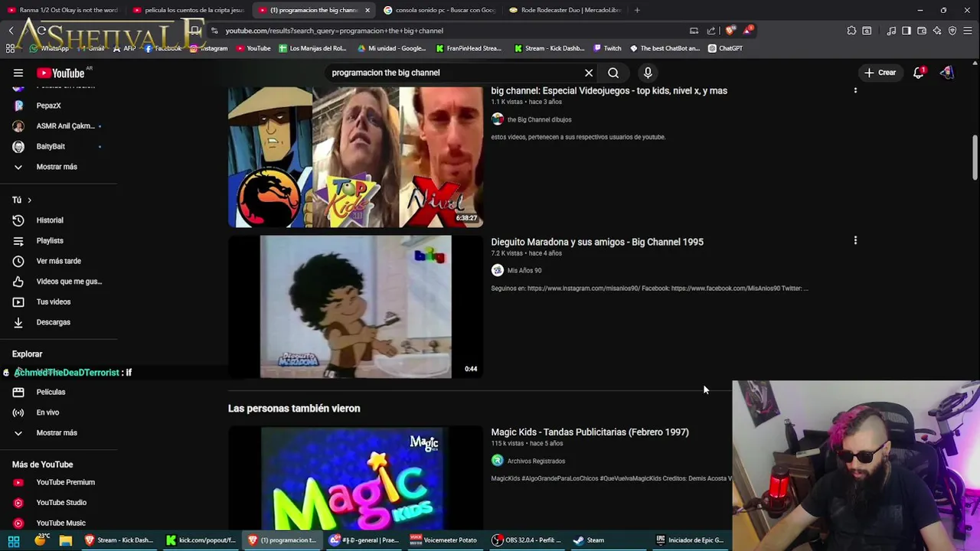Switch to 'consola sonido pc' Google tab
The height and width of the screenshot is (551, 980).
click(439, 10)
